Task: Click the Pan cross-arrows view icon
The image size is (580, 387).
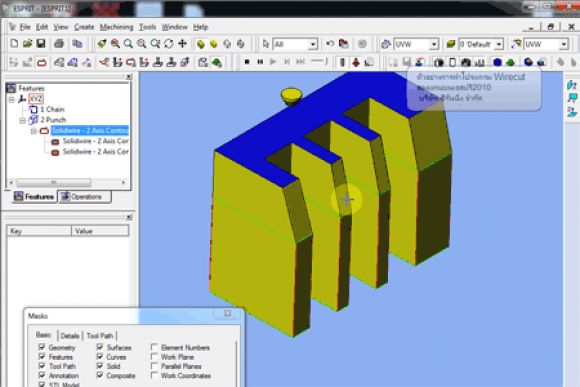Action: point(182,44)
